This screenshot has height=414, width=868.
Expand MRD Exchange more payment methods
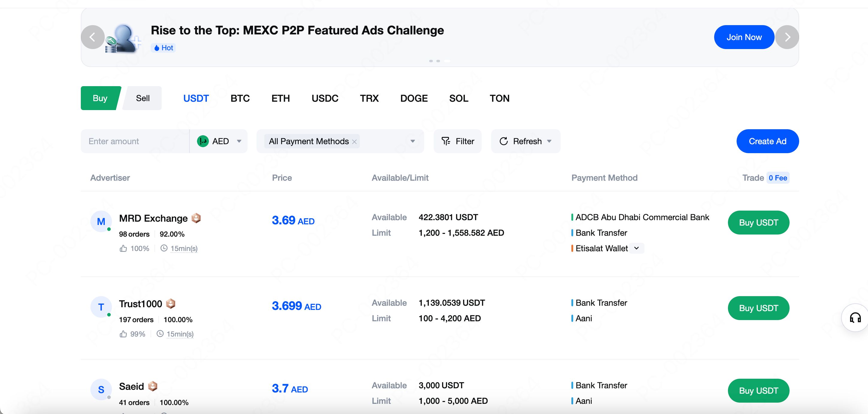pos(636,248)
